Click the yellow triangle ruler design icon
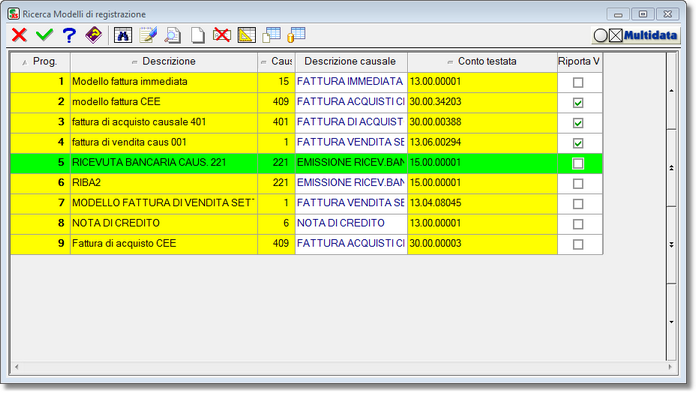 click(246, 35)
